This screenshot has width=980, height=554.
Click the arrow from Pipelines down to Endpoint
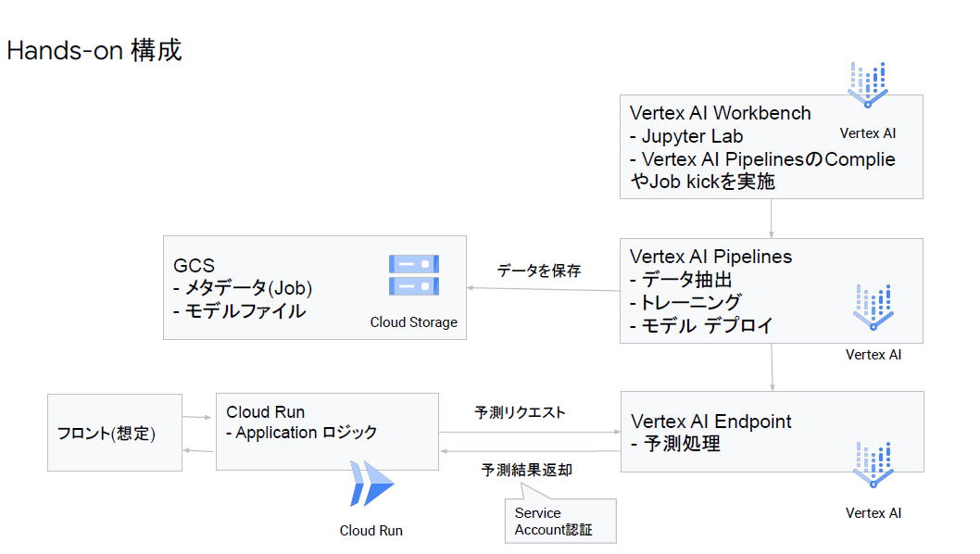[x=772, y=367]
